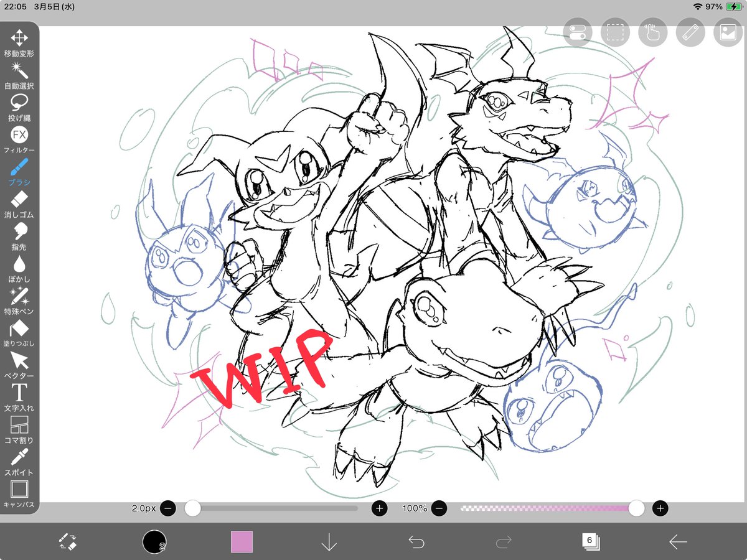Open the selection area dashed-square button
The height and width of the screenshot is (560, 747).
615,32
